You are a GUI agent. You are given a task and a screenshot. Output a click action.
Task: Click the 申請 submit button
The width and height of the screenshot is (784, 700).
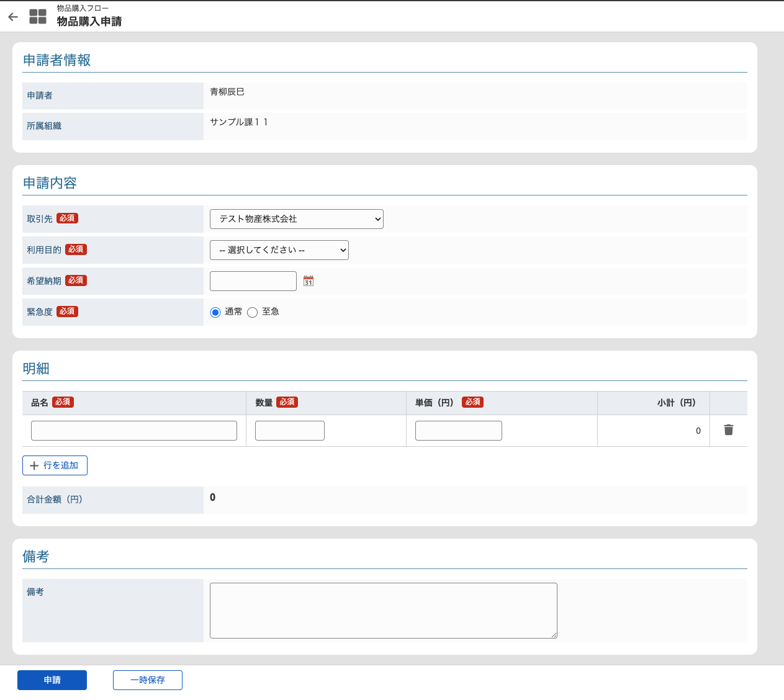pos(52,680)
